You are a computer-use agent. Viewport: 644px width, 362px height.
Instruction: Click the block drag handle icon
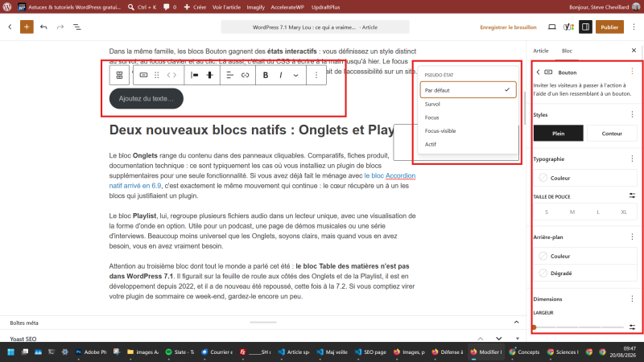157,75
